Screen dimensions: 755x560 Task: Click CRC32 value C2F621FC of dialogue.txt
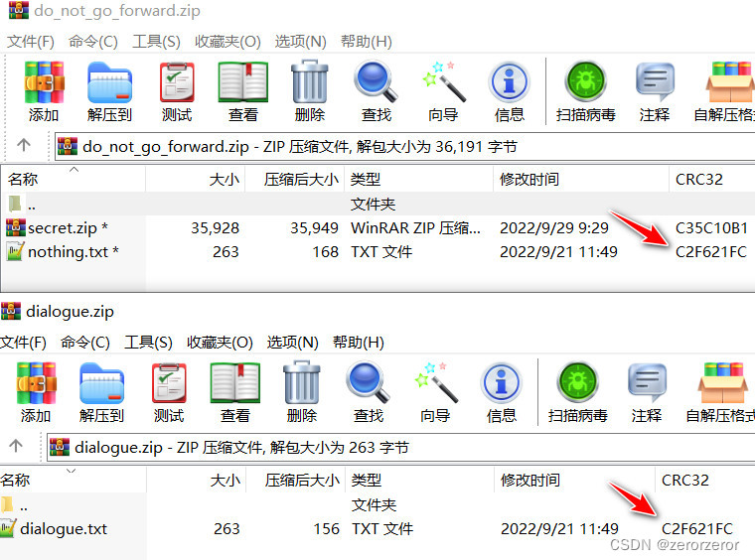point(697,529)
